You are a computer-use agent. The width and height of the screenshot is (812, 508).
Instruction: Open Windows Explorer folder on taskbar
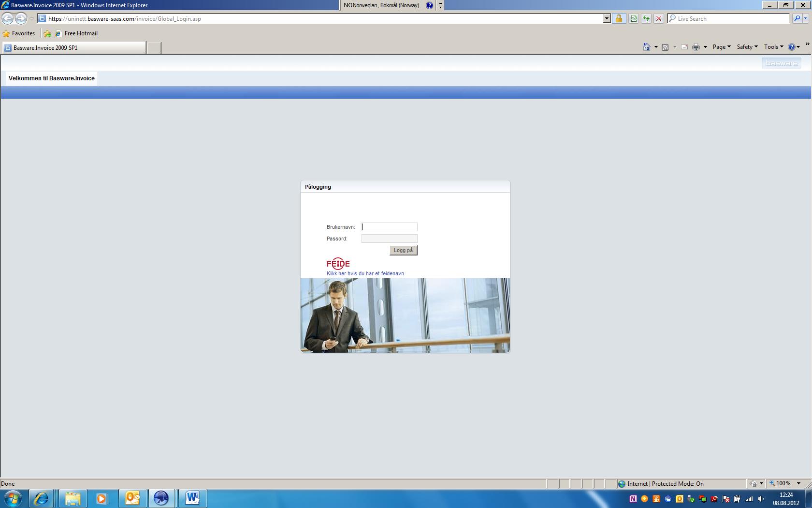pos(73,498)
